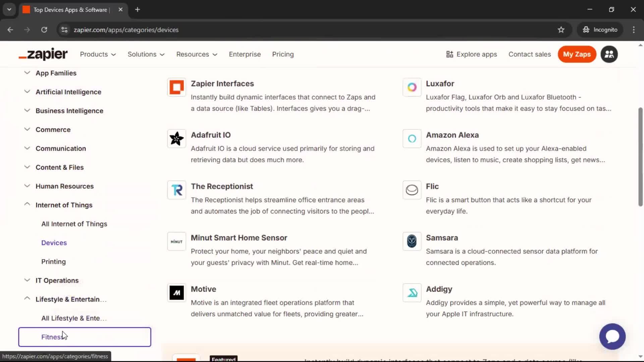Image resolution: width=644 pixels, height=362 pixels.
Task: Expand the IT Operations category
Action: click(x=27, y=280)
